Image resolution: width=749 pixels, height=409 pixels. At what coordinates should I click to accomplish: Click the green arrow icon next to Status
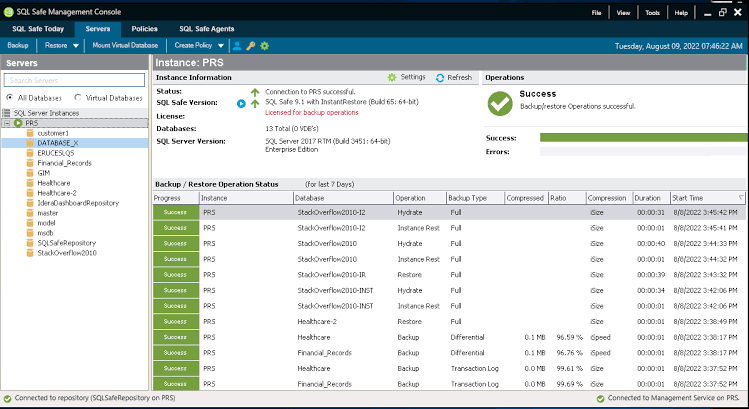(255, 92)
